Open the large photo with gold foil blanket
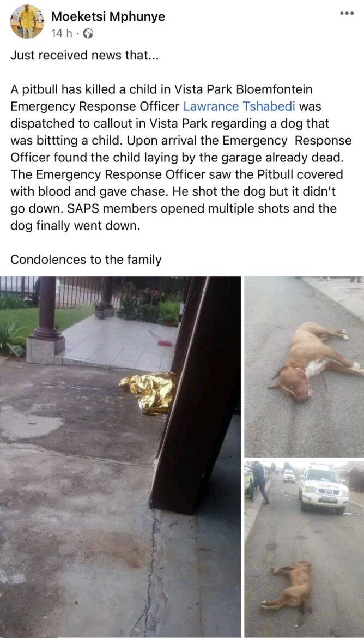Image resolution: width=364 pixels, height=638 pixels. click(x=120, y=457)
